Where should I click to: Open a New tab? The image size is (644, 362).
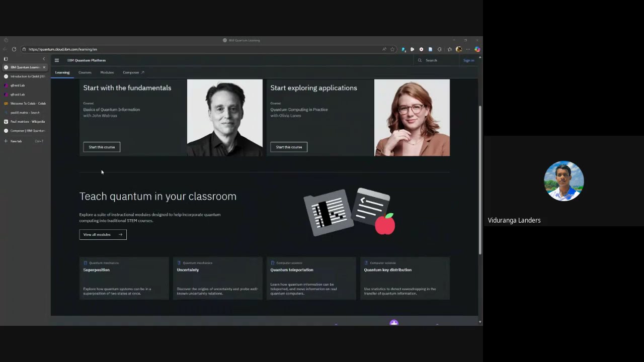click(x=24, y=141)
